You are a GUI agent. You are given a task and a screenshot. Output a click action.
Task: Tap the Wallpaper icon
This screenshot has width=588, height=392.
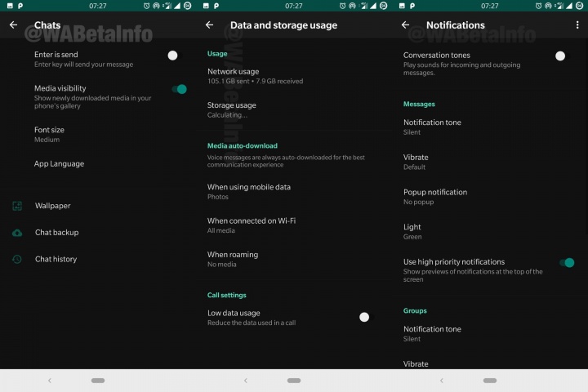[x=17, y=206]
